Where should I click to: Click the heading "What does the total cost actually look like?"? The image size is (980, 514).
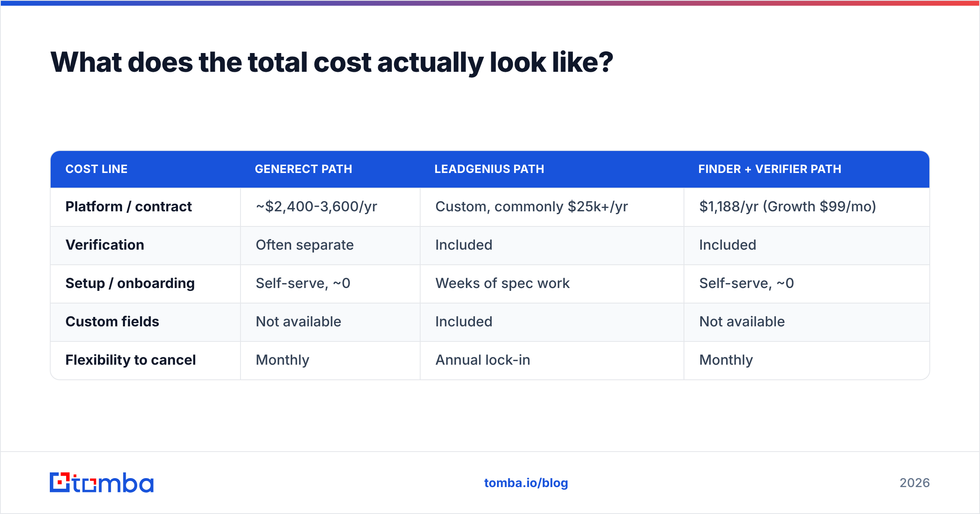click(x=332, y=62)
